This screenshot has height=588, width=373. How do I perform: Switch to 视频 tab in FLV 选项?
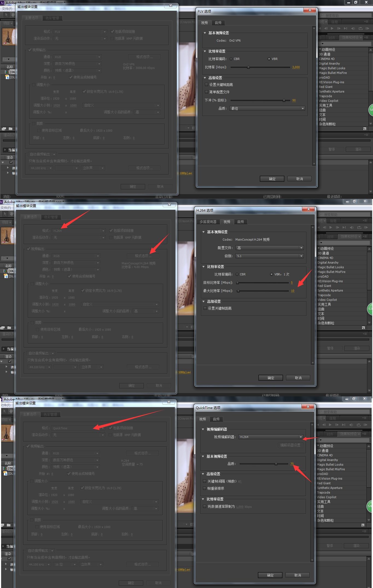pyautogui.click(x=205, y=23)
